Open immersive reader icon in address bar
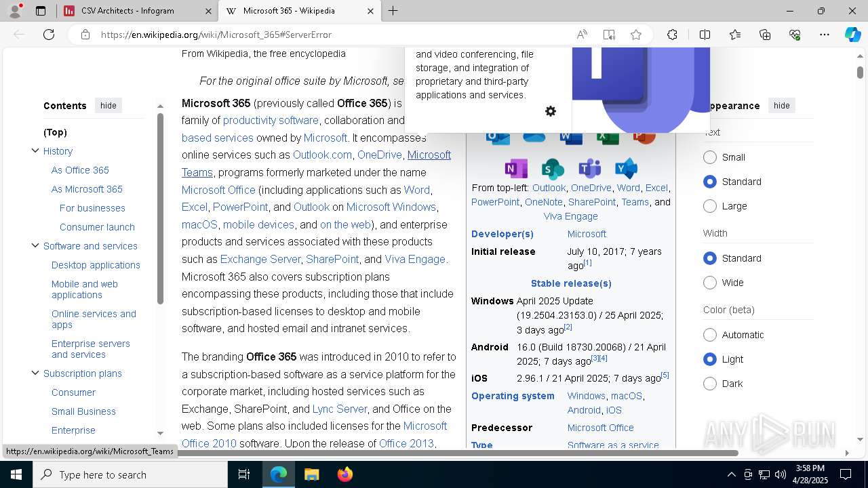This screenshot has width=868, height=488. click(x=609, y=35)
